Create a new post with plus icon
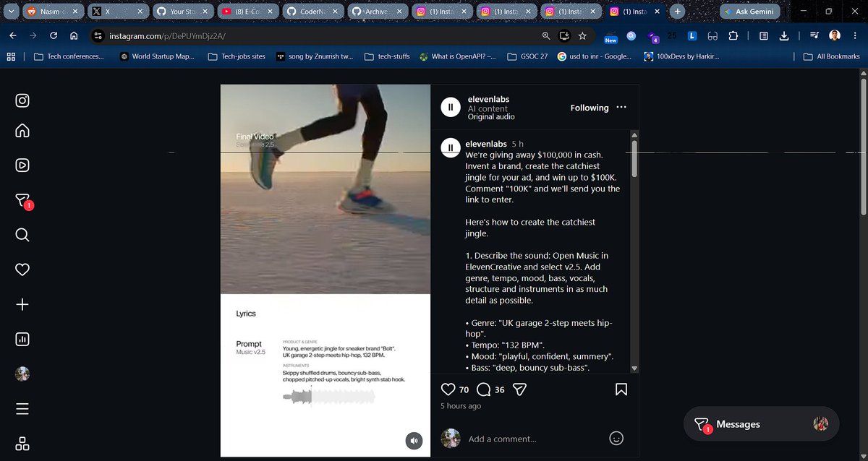The height and width of the screenshot is (461, 868). pos(22,304)
